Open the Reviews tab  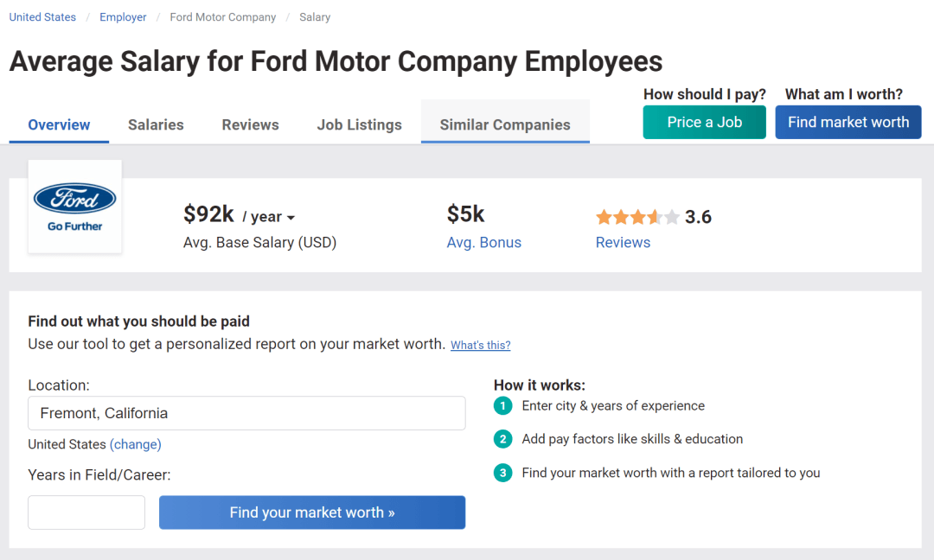pos(250,124)
